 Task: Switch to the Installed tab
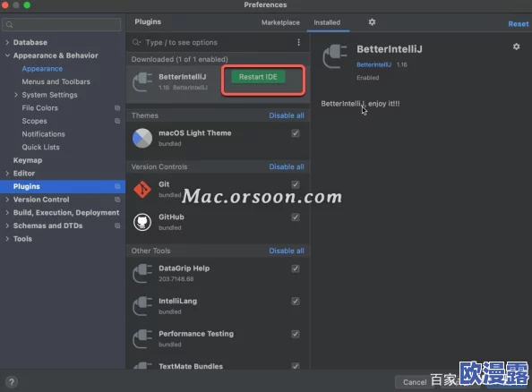[327, 22]
